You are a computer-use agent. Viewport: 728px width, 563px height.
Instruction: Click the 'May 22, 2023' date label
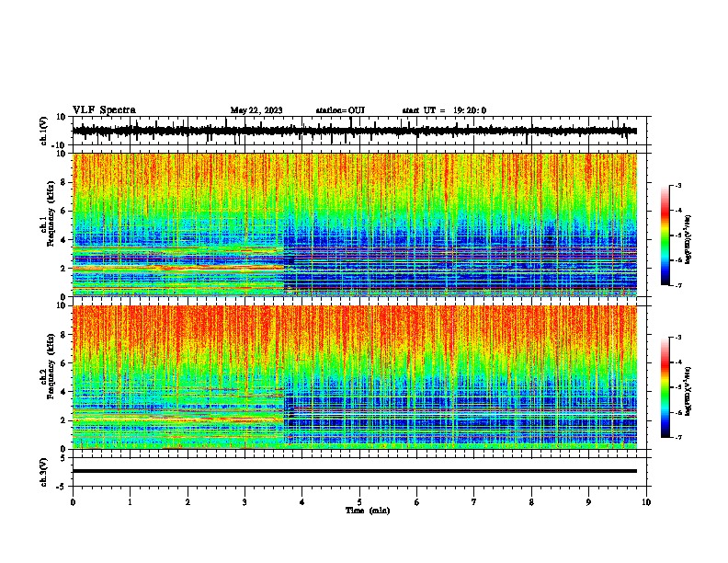[x=256, y=110]
